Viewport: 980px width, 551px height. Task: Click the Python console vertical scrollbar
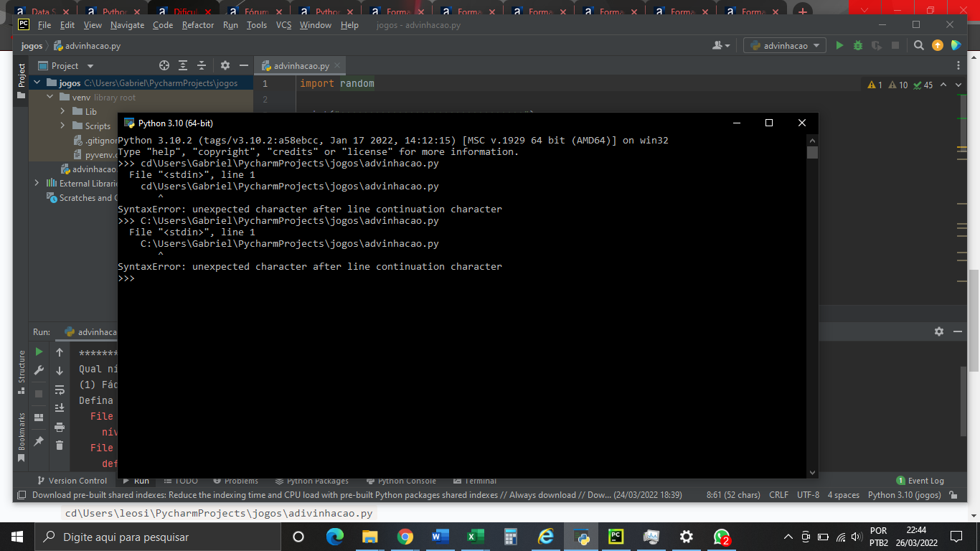pyautogui.click(x=812, y=306)
